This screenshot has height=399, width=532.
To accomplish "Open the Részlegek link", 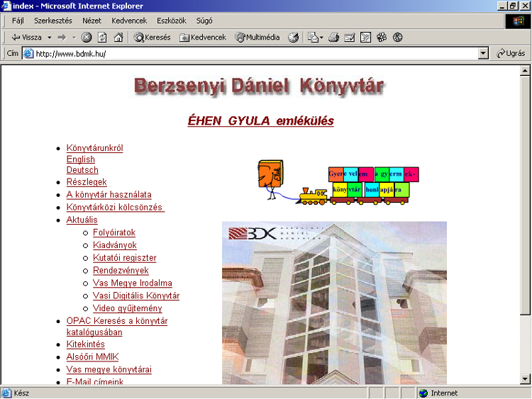I will 87,182.
